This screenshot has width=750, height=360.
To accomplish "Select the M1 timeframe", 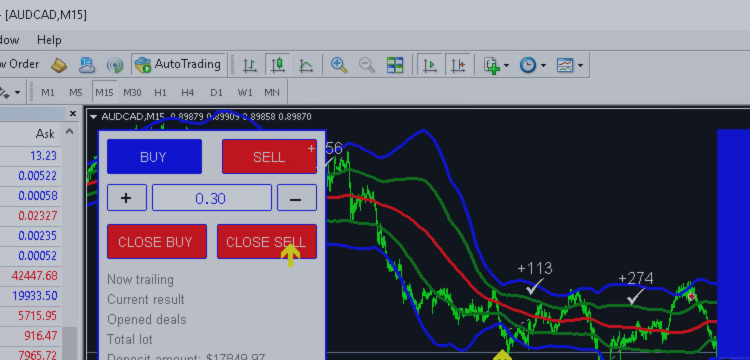I will click(48, 92).
